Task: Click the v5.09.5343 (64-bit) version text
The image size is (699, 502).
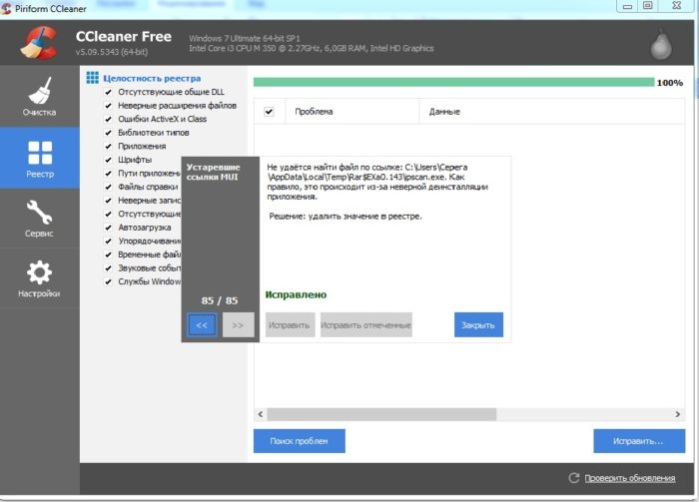Action: pos(111,52)
